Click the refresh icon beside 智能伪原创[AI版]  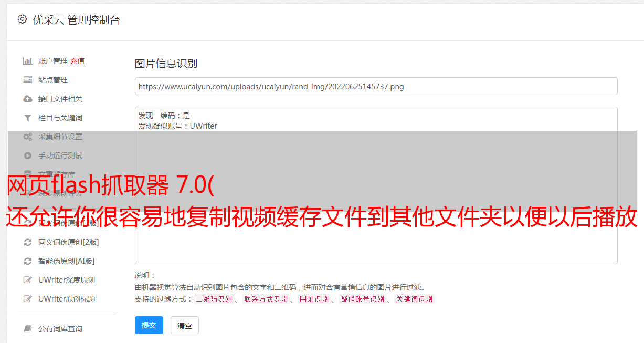tap(28, 261)
